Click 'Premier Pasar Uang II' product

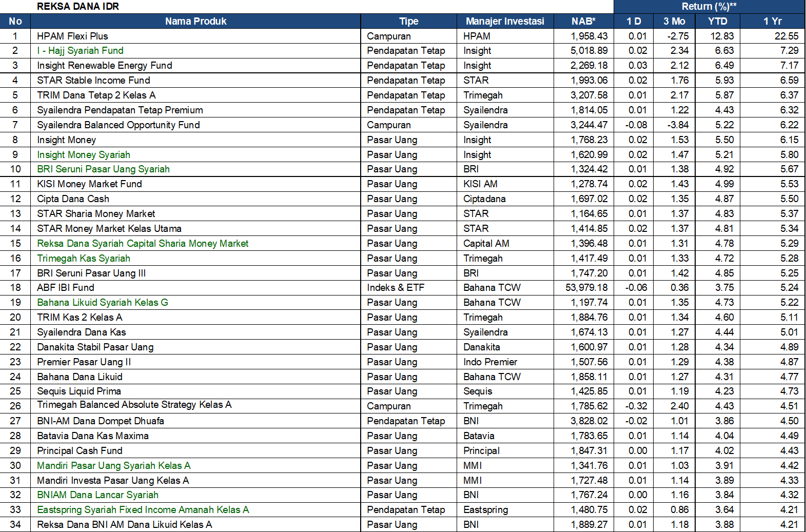point(84,362)
